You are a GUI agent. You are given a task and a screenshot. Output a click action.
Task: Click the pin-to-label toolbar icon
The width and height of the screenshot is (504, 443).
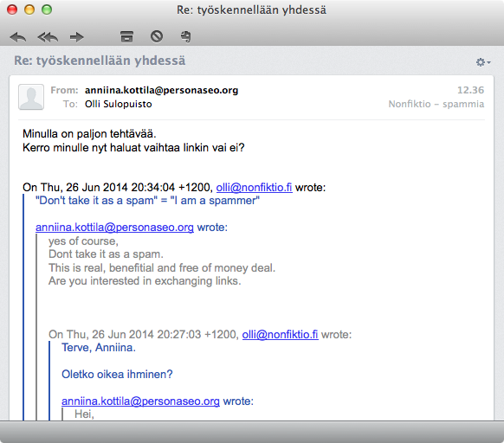(185, 36)
